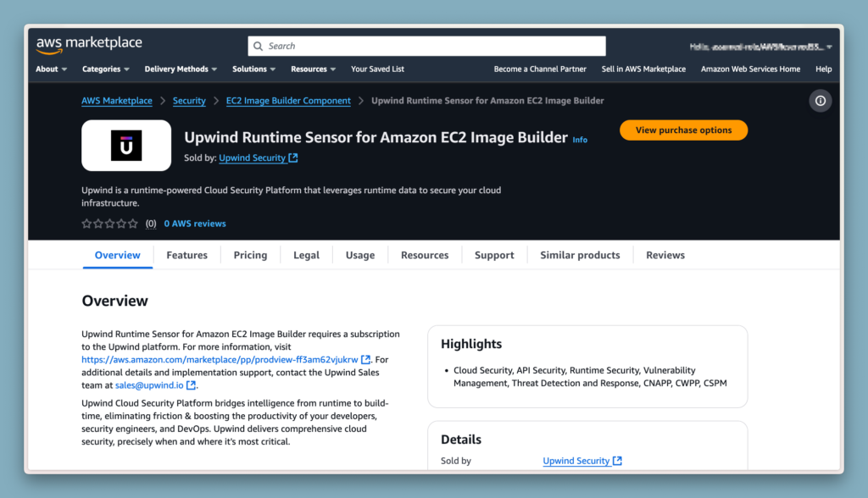Viewport: 868px width, 498px height.
Task: Click the Upwind product logo
Action: point(125,145)
